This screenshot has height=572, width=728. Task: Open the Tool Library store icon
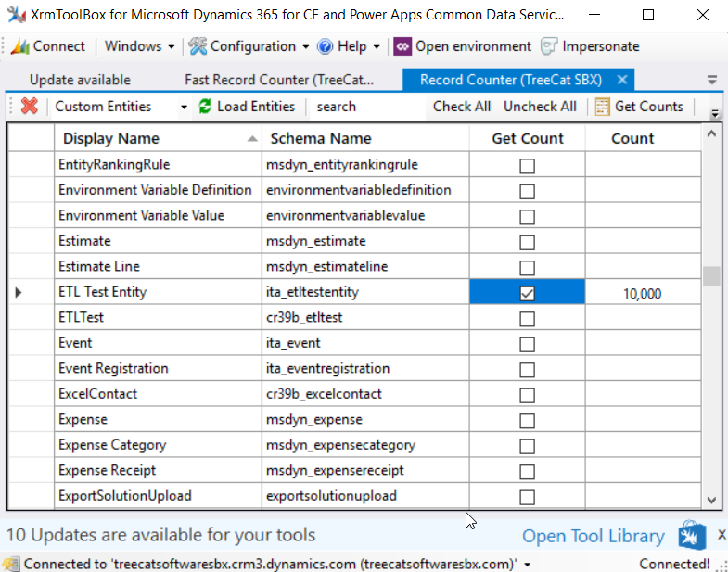pyautogui.click(x=692, y=535)
